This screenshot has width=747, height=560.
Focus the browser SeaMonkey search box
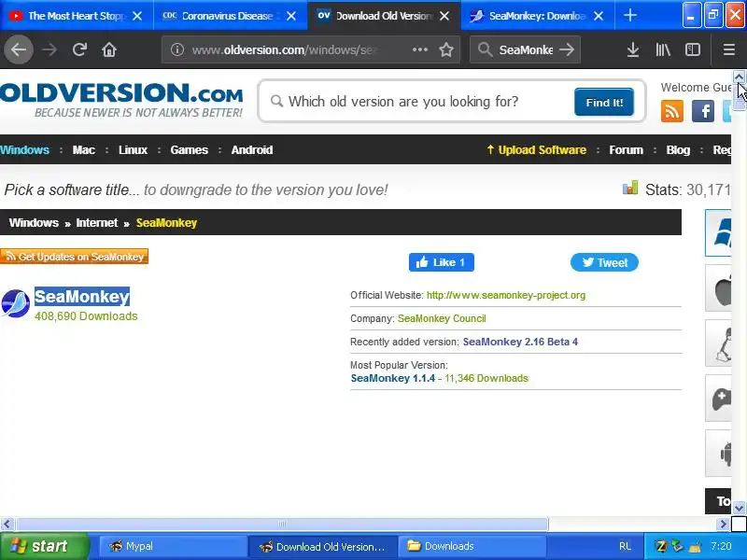tap(525, 49)
